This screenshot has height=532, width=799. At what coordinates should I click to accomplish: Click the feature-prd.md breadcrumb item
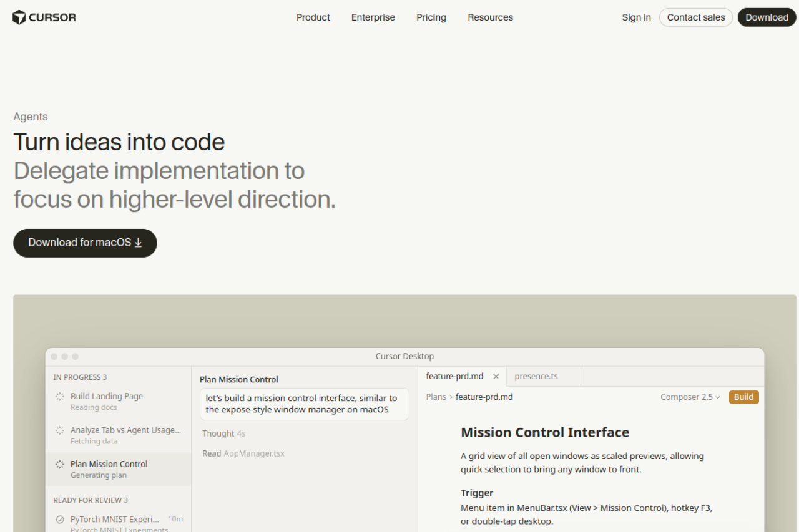pyautogui.click(x=484, y=397)
